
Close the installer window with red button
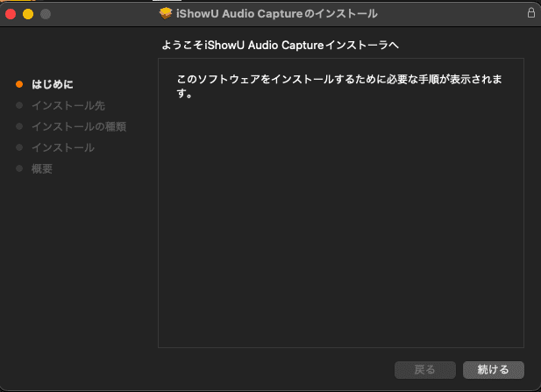(x=11, y=14)
